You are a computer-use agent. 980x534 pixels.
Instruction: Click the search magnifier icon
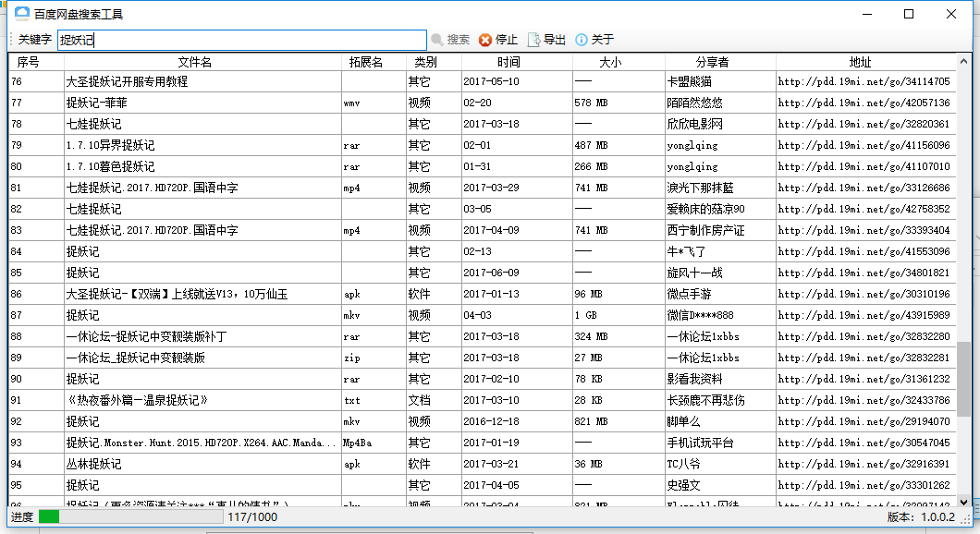(x=436, y=40)
